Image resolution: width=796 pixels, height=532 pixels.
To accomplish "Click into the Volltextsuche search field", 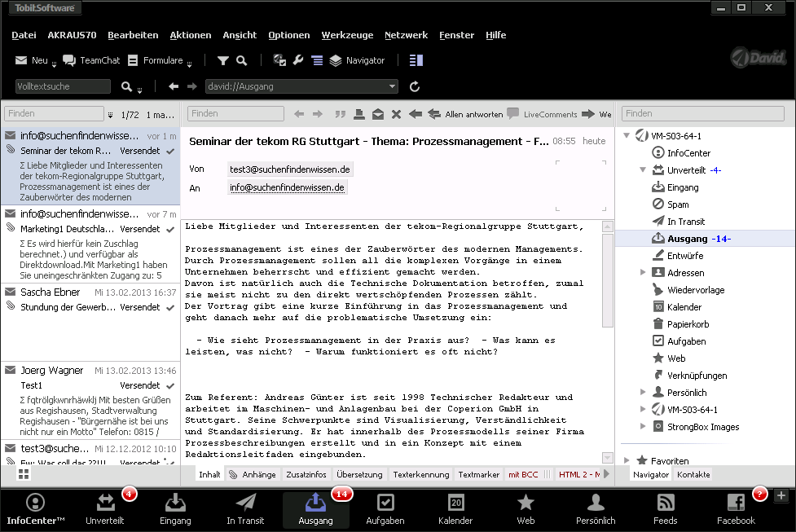I will point(63,86).
